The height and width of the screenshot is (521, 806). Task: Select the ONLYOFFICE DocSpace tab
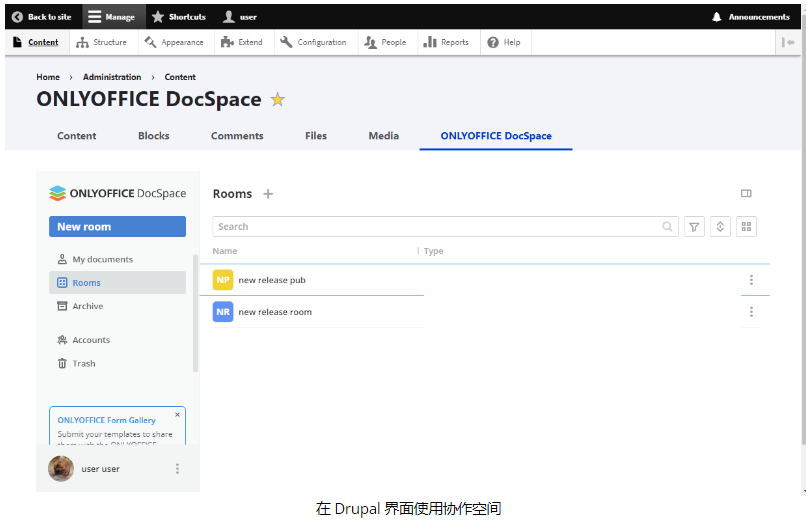click(x=496, y=136)
